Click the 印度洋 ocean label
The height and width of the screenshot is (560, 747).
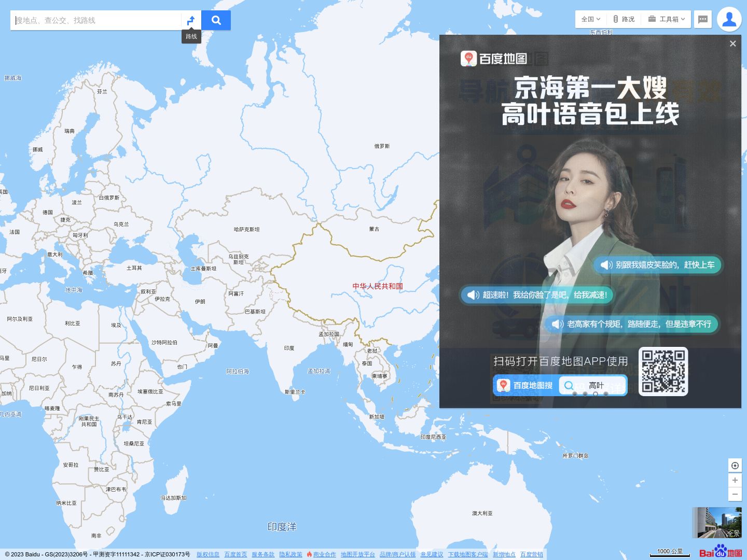point(282,527)
